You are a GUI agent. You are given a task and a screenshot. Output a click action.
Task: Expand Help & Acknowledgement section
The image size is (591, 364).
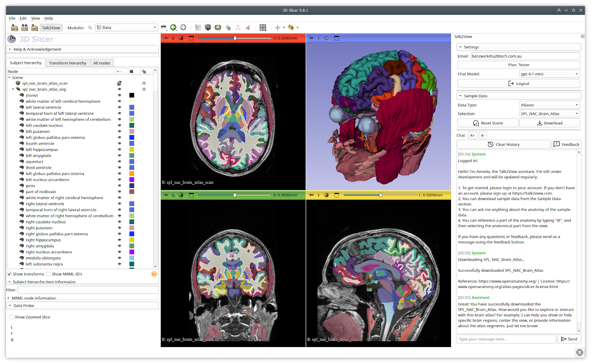click(83, 49)
